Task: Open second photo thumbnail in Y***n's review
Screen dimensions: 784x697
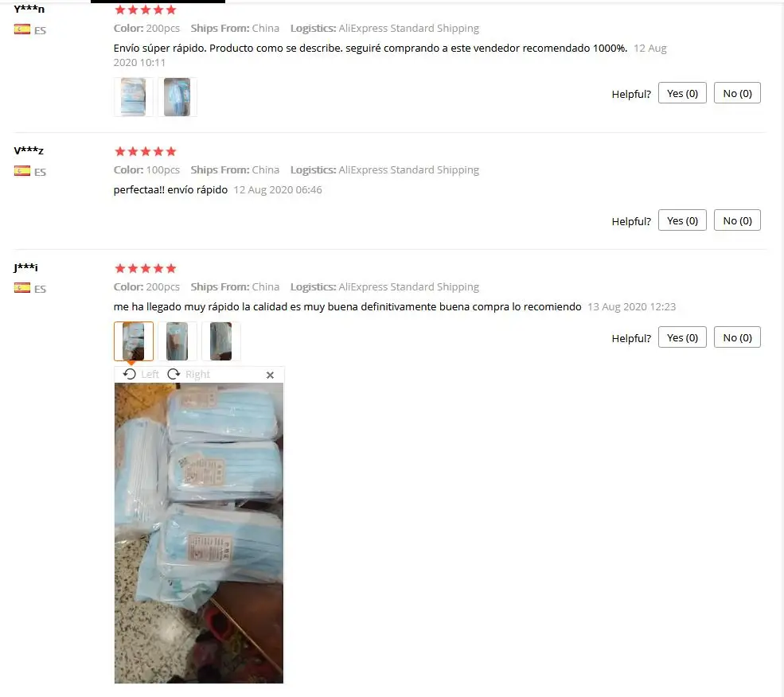Action: coord(177,97)
